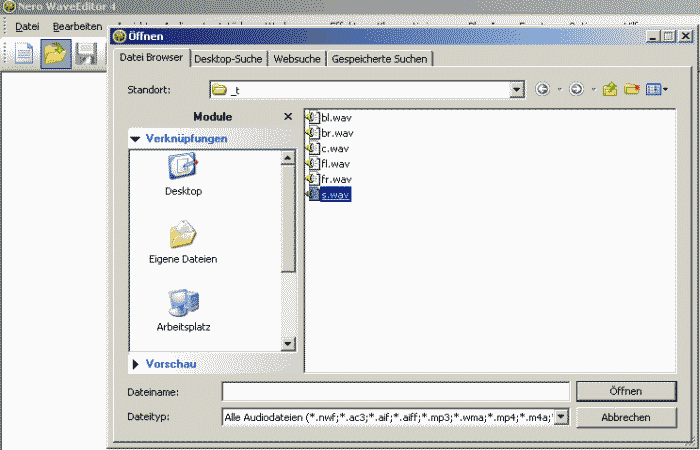Expand the Standort location dropdown
700x450 pixels.
point(517,89)
